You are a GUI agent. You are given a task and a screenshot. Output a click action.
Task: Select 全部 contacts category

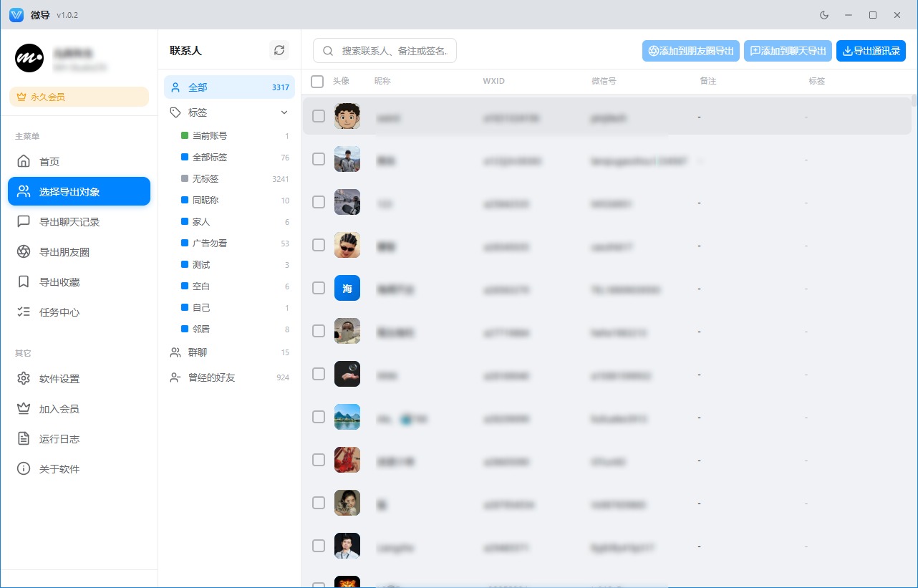point(229,87)
